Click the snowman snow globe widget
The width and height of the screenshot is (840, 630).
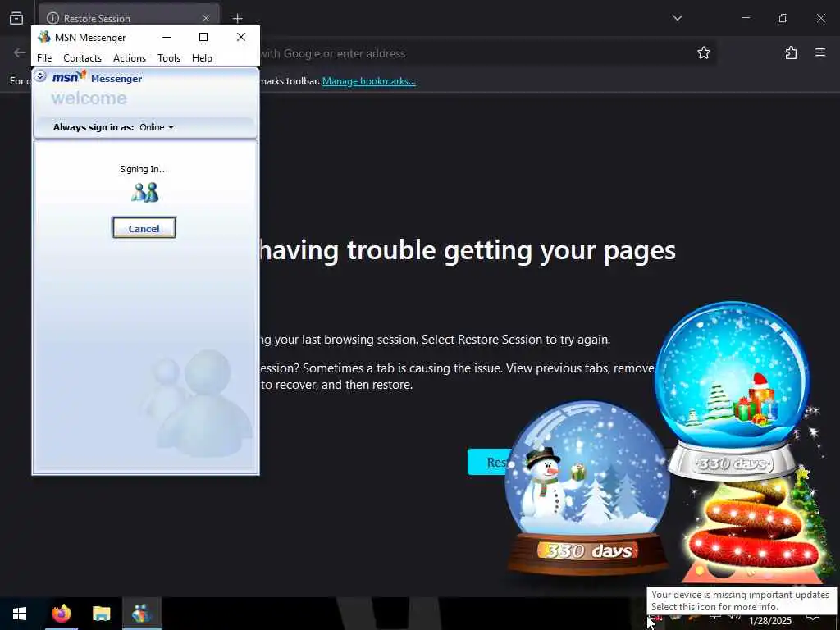point(587,487)
